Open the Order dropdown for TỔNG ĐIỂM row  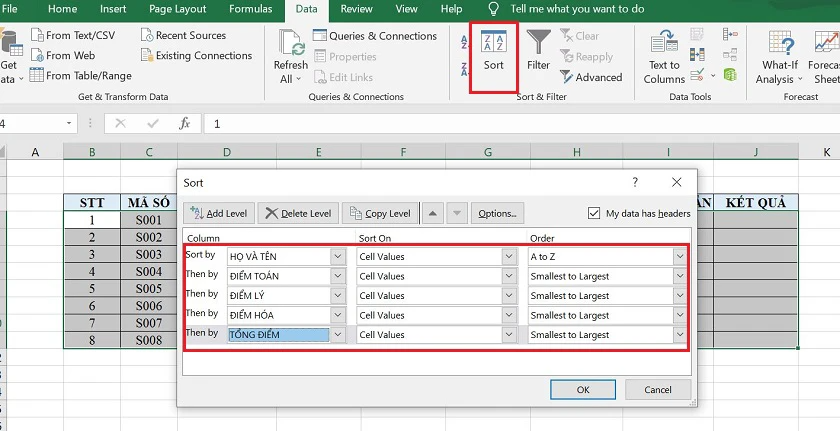point(680,335)
